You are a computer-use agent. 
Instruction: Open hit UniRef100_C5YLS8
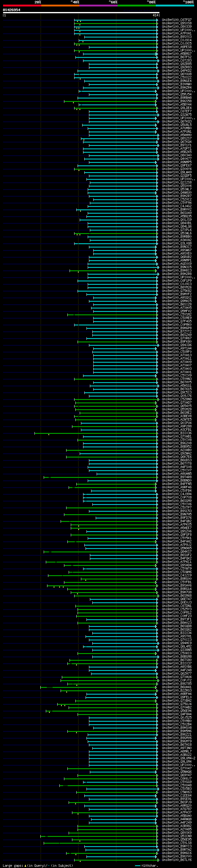tap(176, 843)
